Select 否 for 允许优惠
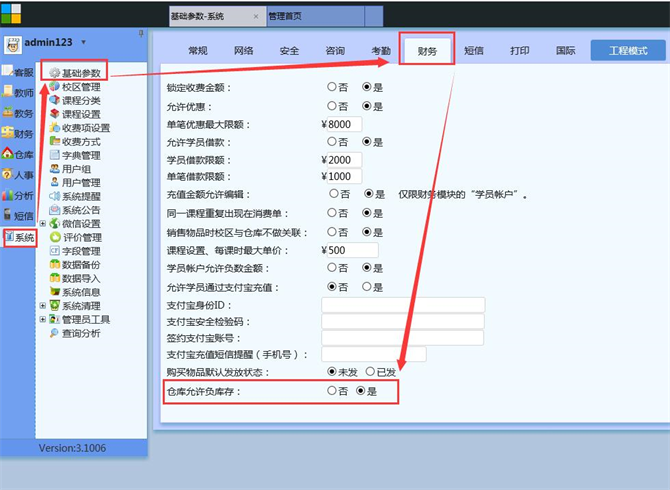Screen dimensions: 670x490 [332, 106]
